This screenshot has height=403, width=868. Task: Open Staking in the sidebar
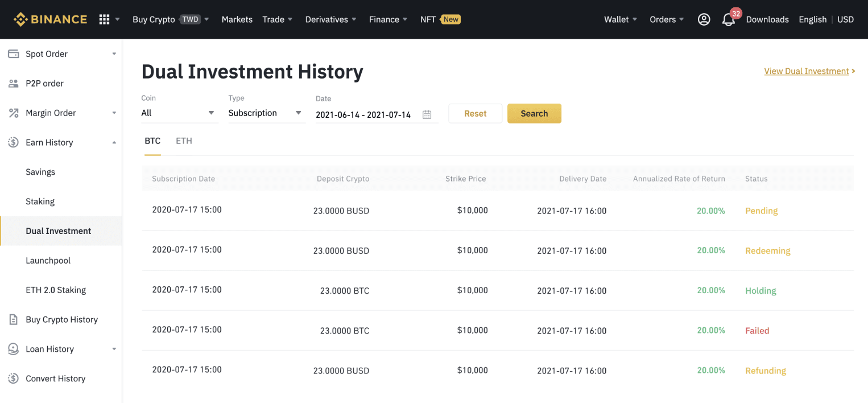coord(40,201)
